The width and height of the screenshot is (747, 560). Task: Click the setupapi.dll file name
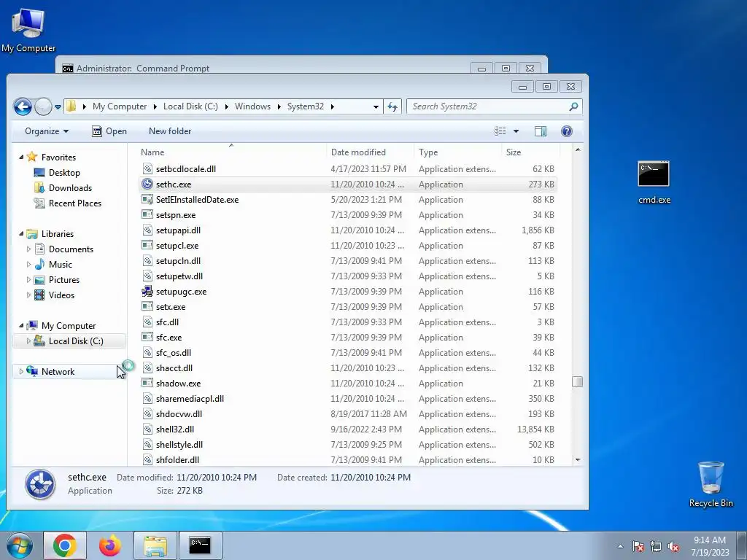[x=178, y=230]
